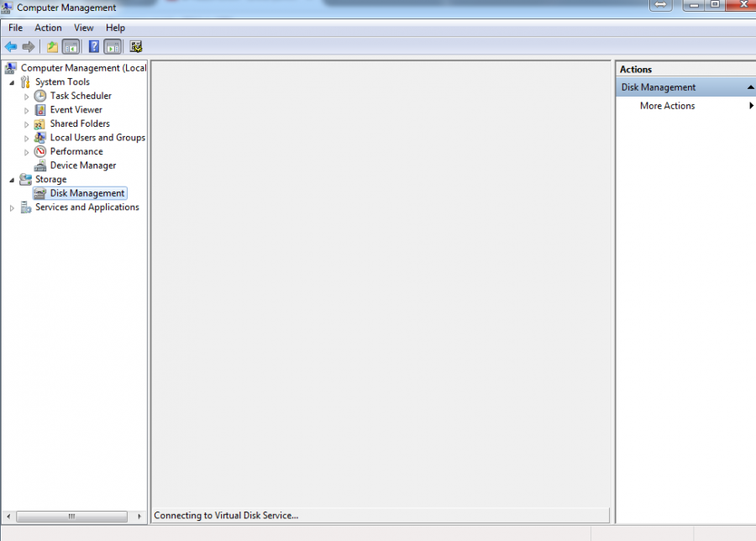Open the View menu
Image resolution: width=756 pixels, height=541 pixels.
[83, 28]
